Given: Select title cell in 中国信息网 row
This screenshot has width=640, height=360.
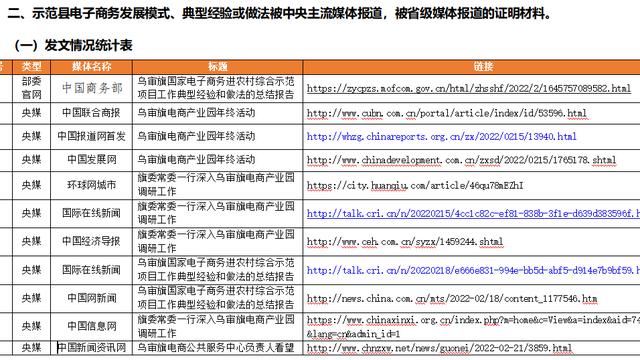Looking at the screenshot, I should coord(218,327).
